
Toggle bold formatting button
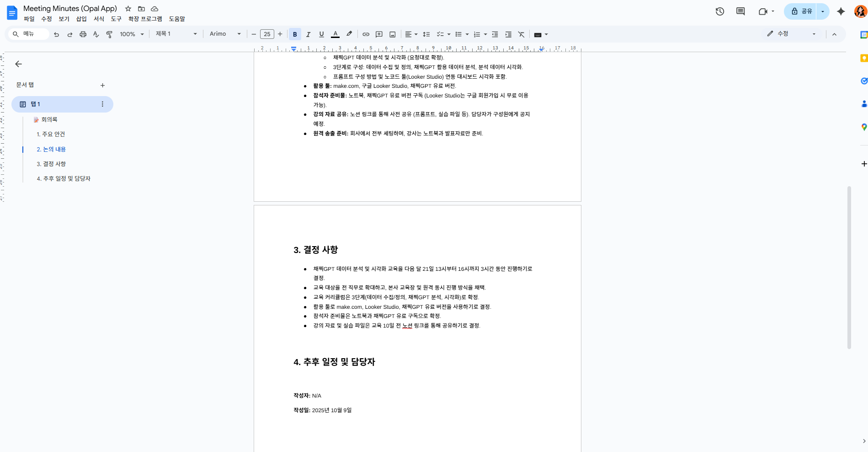[x=295, y=34]
